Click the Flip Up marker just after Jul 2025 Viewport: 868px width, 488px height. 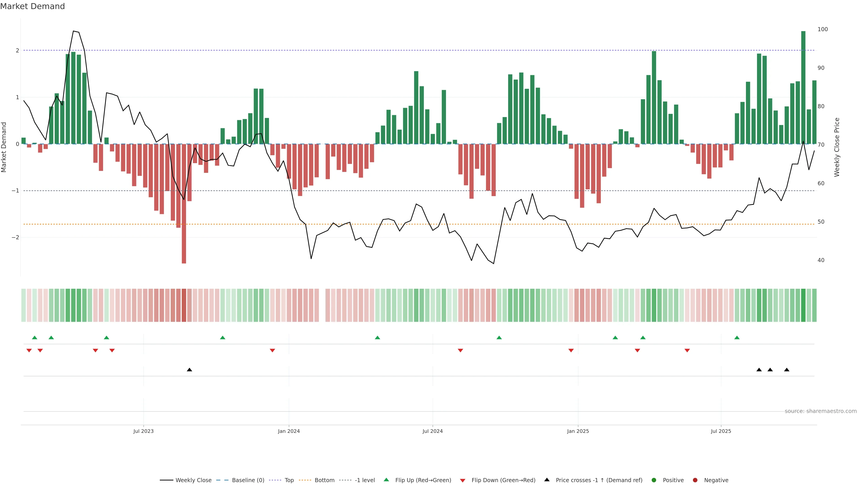pos(737,338)
